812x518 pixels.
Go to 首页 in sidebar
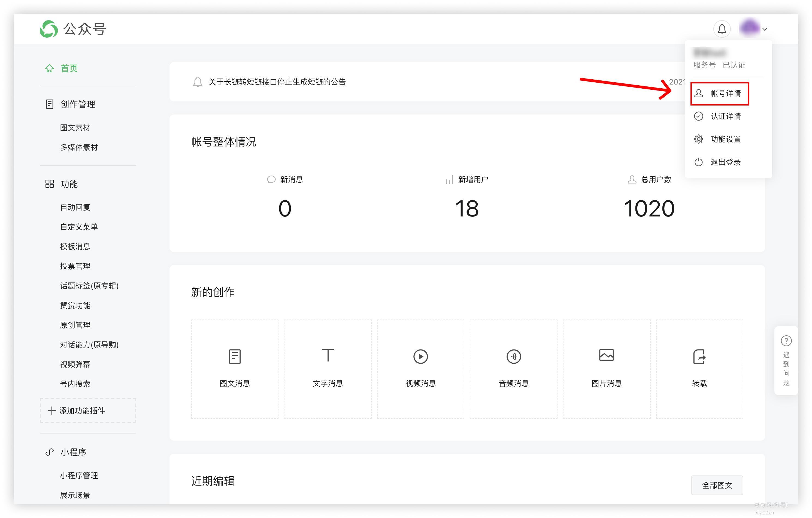click(x=69, y=68)
